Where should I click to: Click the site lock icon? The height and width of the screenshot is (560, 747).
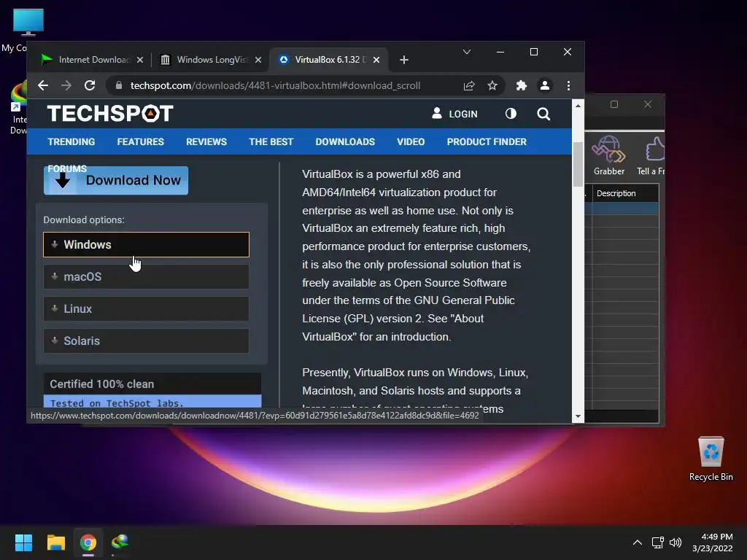pos(119,86)
